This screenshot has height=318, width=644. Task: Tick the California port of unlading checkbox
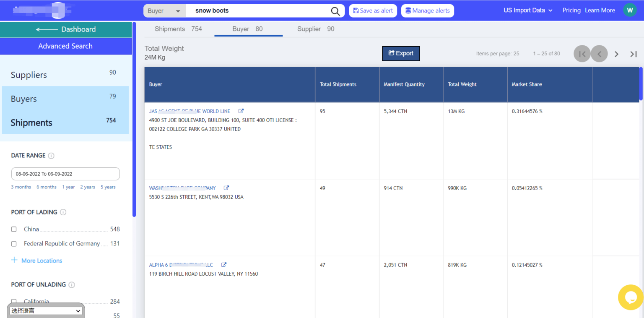pyautogui.click(x=14, y=301)
